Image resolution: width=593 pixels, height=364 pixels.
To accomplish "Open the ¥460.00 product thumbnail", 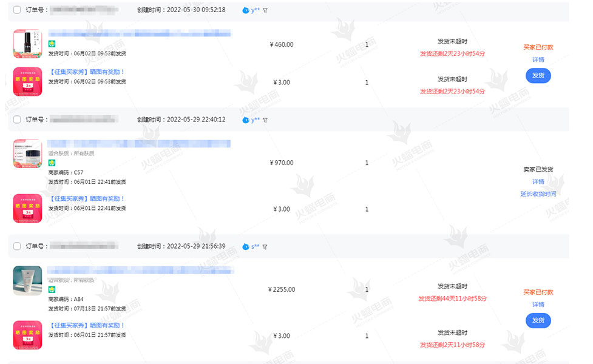I will pyautogui.click(x=27, y=44).
